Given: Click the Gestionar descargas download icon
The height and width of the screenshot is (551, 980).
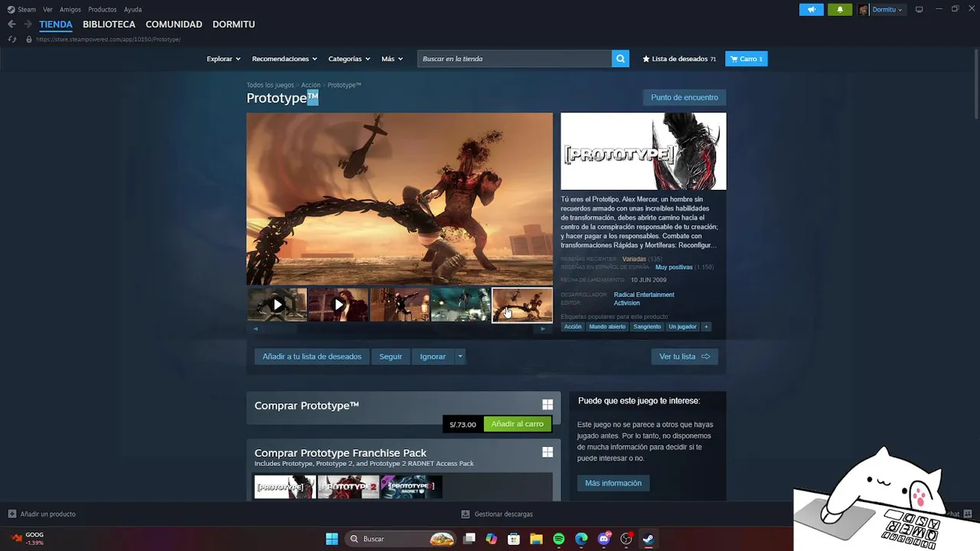Looking at the screenshot, I should tap(465, 514).
